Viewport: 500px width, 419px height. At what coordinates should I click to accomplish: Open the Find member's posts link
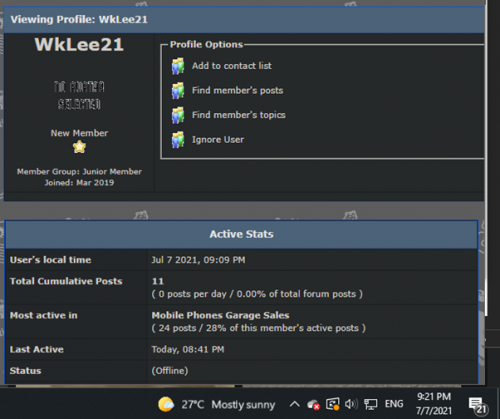coord(237,91)
